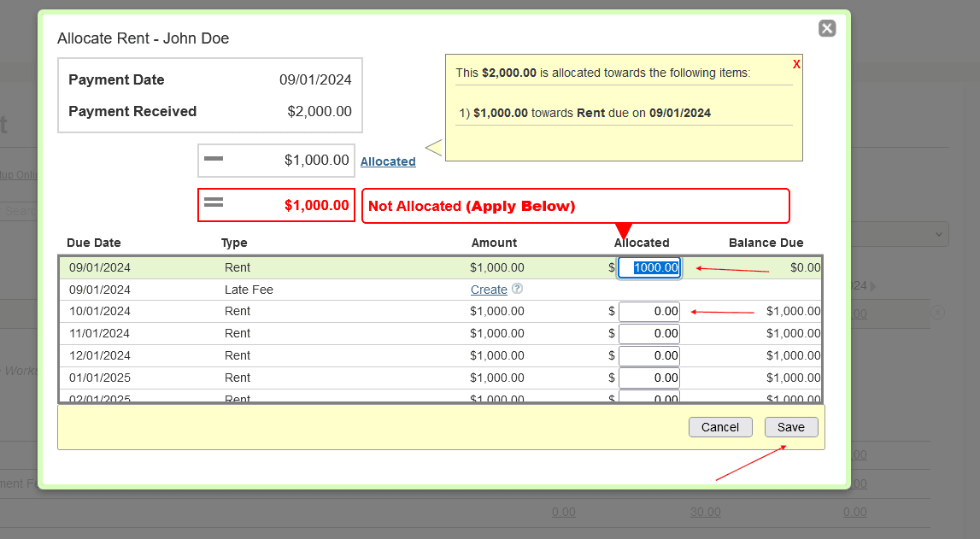
Task: Click the red down arrow above Allocated column
Action: tap(624, 231)
